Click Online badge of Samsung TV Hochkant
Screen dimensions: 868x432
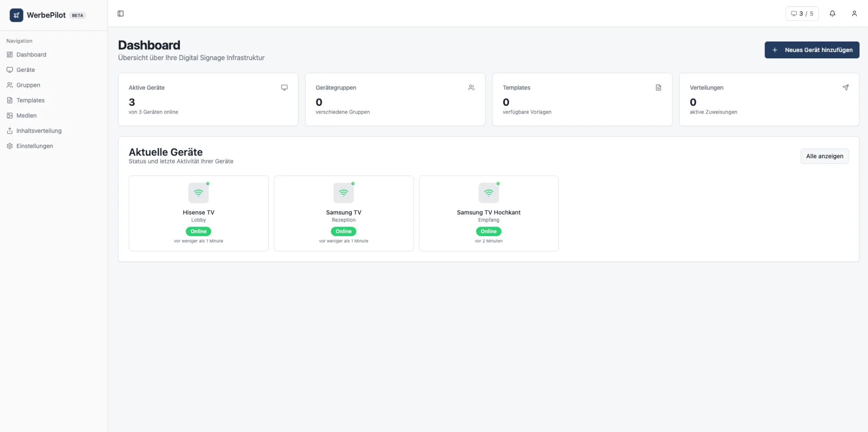click(489, 231)
